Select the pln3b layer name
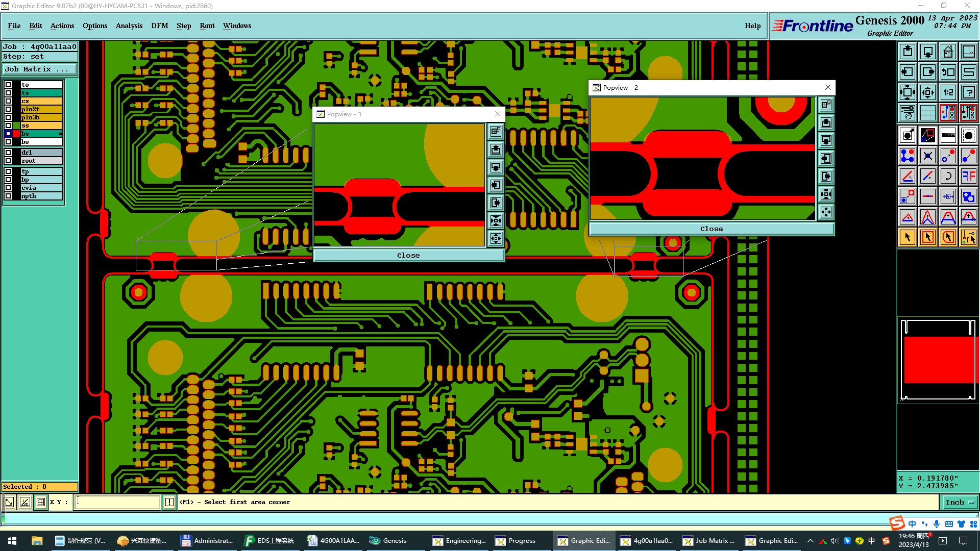Viewport: 980px width, 551px height. click(41, 117)
